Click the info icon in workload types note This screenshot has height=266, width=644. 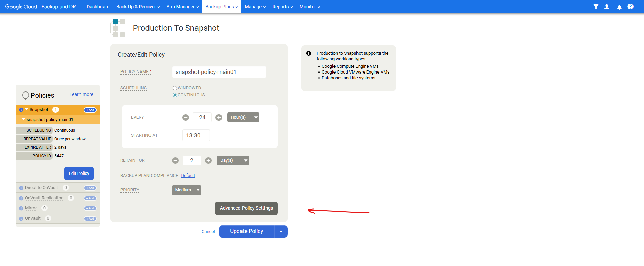[x=309, y=53]
